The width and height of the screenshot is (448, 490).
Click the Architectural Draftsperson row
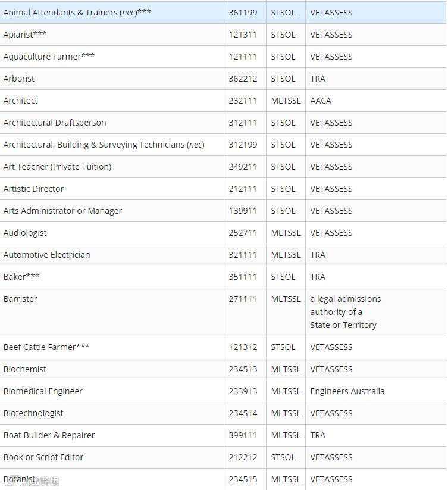[x=223, y=123]
